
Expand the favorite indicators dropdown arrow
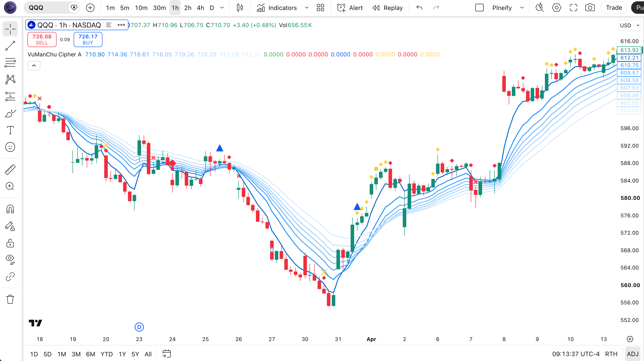click(306, 8)
